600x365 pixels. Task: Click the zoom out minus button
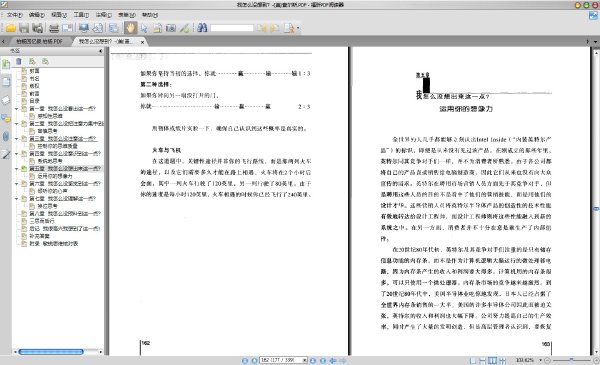click(x=547, y=360)
